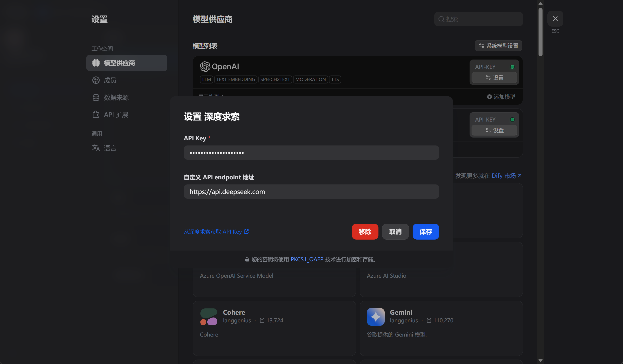Open the Gemini provider card title
Viewport: 623px width, 364px height.
pos(401,312)
